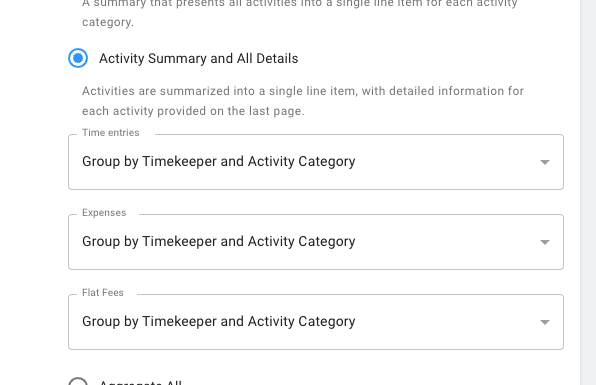Click the Aggregate All option label
The width and height of the screenshot is (596, 385).
(x=140, y=382)
